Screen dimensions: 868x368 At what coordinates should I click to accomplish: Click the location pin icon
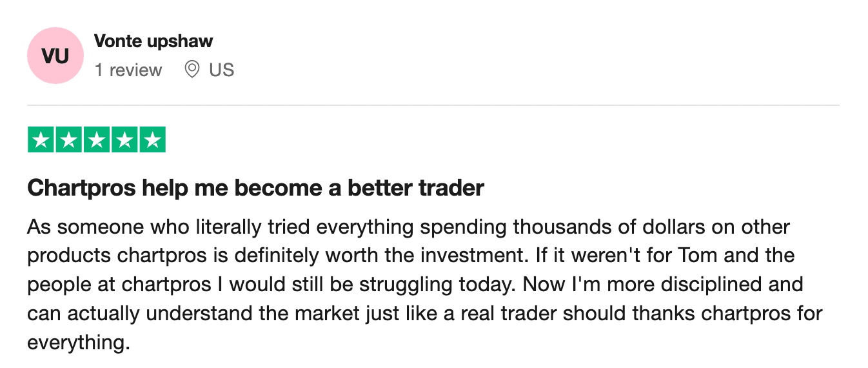point(192,69)
